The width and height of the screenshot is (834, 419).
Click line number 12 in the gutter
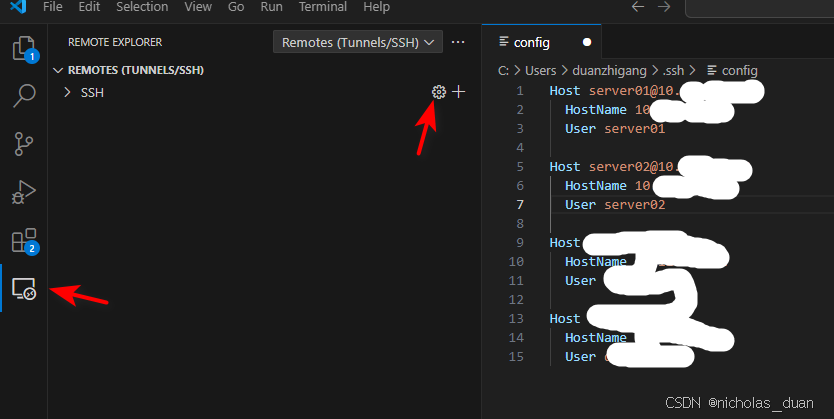(x=516, y=300)
